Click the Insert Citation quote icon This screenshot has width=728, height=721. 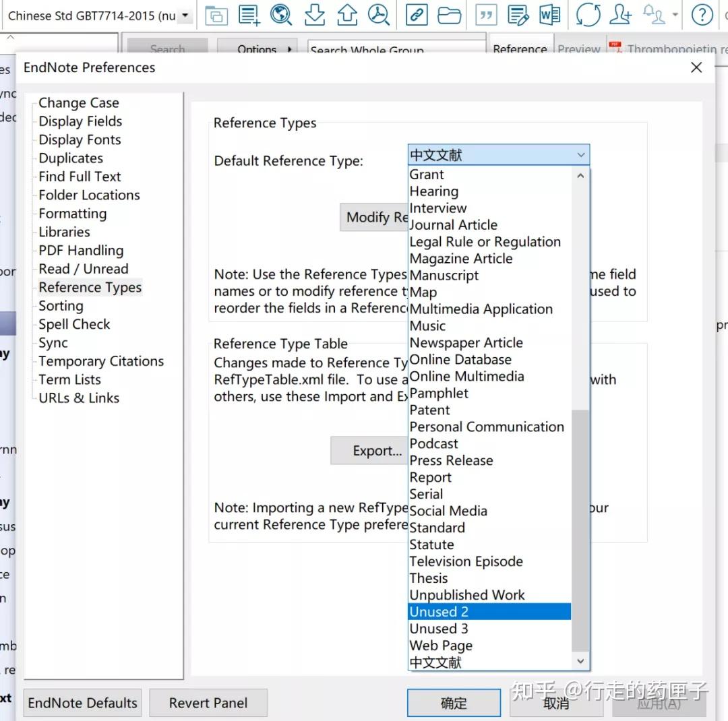click(486, 15)
